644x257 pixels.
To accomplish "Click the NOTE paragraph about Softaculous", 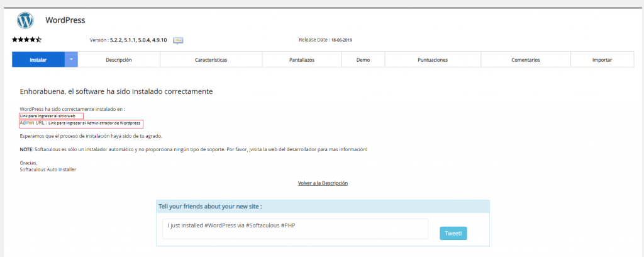I will point(194,149).
